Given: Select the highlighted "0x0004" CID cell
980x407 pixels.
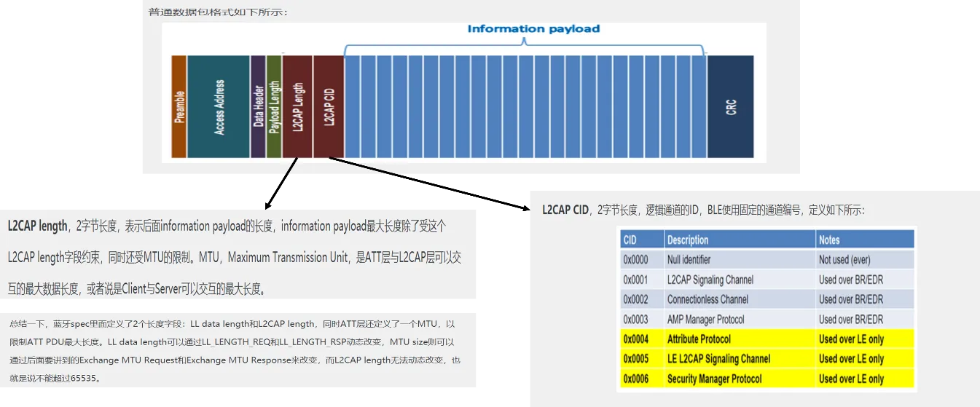Looking at the screenshot, I should 641,339.
